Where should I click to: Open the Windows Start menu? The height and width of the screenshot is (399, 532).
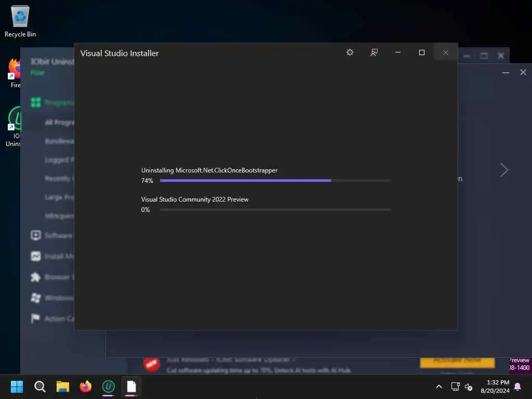17,387
